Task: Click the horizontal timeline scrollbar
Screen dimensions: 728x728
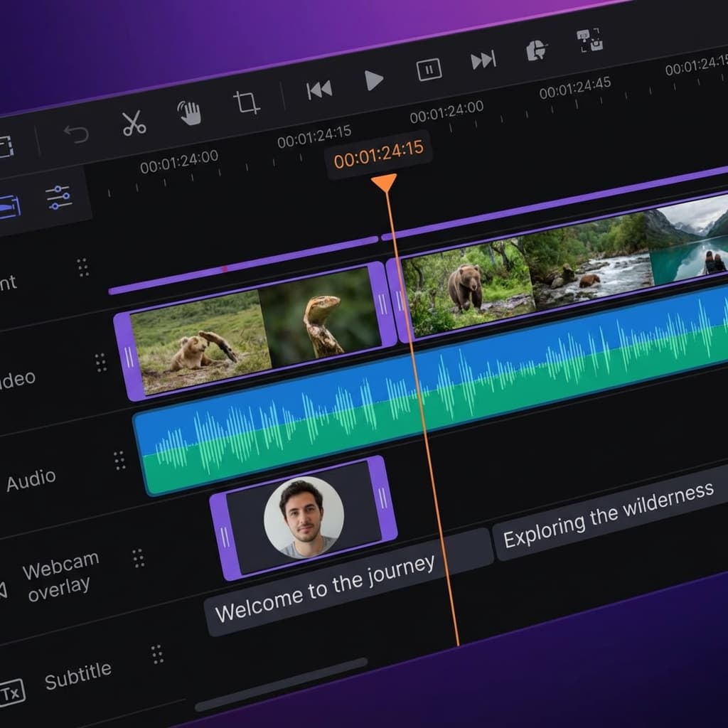Action: pos(282,683)
